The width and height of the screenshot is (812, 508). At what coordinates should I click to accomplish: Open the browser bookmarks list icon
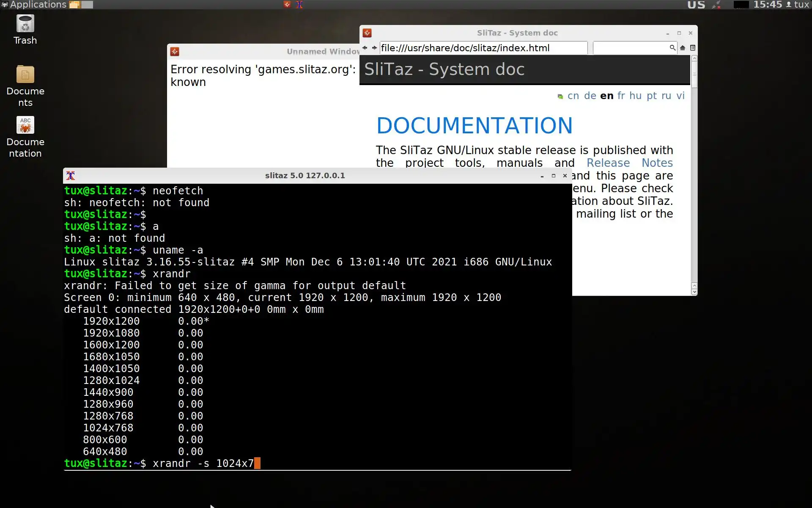coord(693,48)
